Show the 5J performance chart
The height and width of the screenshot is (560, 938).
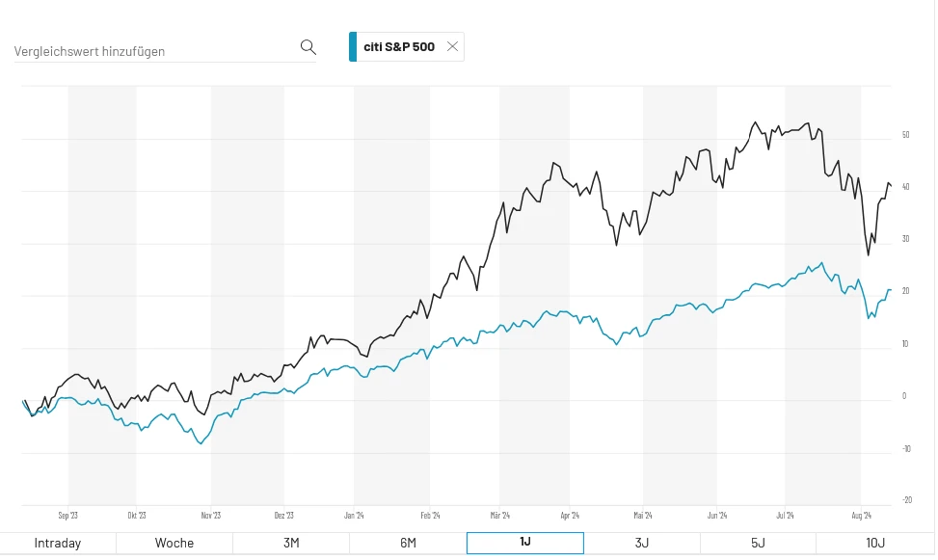click(758, 543)
